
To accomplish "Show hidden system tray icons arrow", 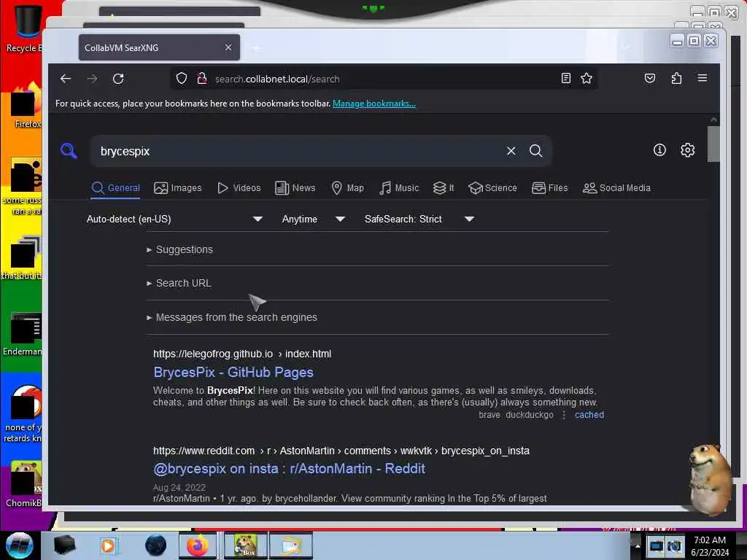I will (638, 545).
